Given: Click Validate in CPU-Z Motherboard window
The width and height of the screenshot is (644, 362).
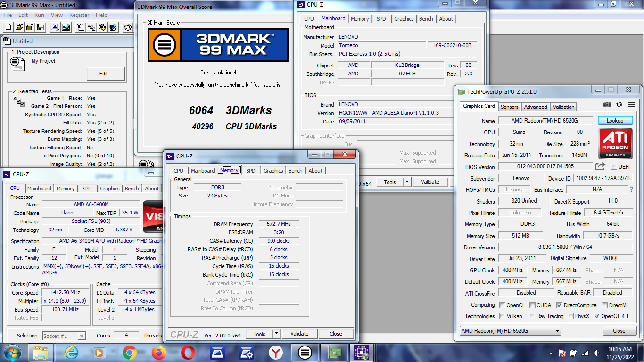Looking at the screenshot, I should point(430,182).
